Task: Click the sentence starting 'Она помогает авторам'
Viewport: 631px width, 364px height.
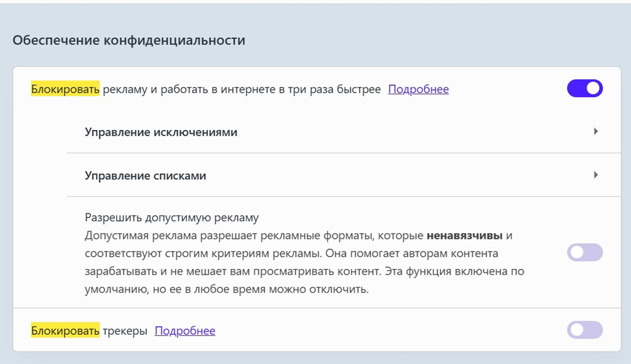Action: point(412,253)
